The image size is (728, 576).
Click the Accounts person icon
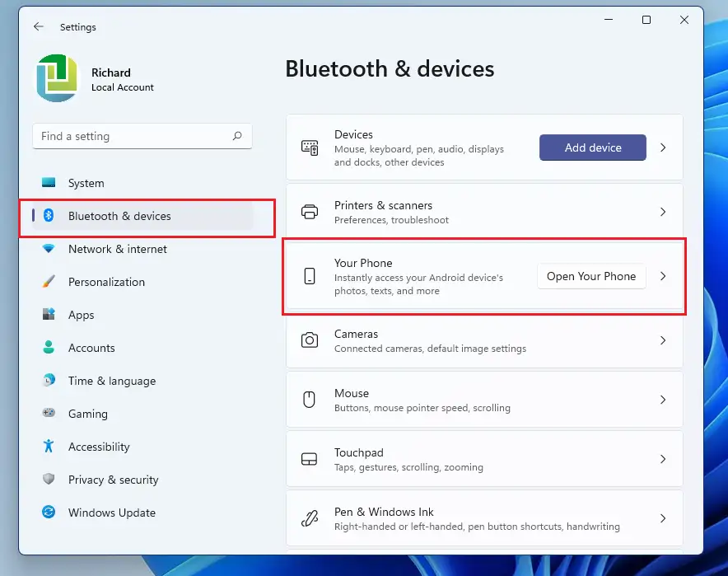[49, 347]
